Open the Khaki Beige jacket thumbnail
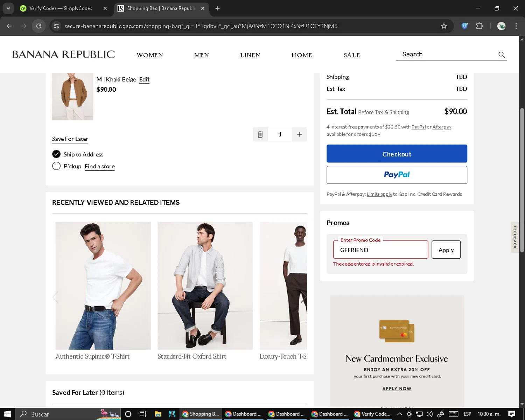This screenshot has height=420, width=525. coord(73,97)
